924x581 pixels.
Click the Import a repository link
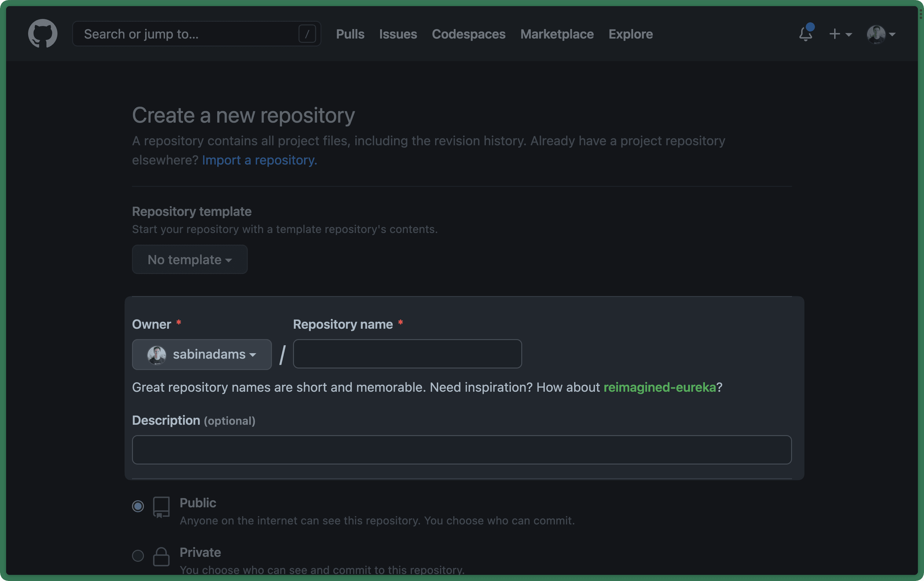259,160
